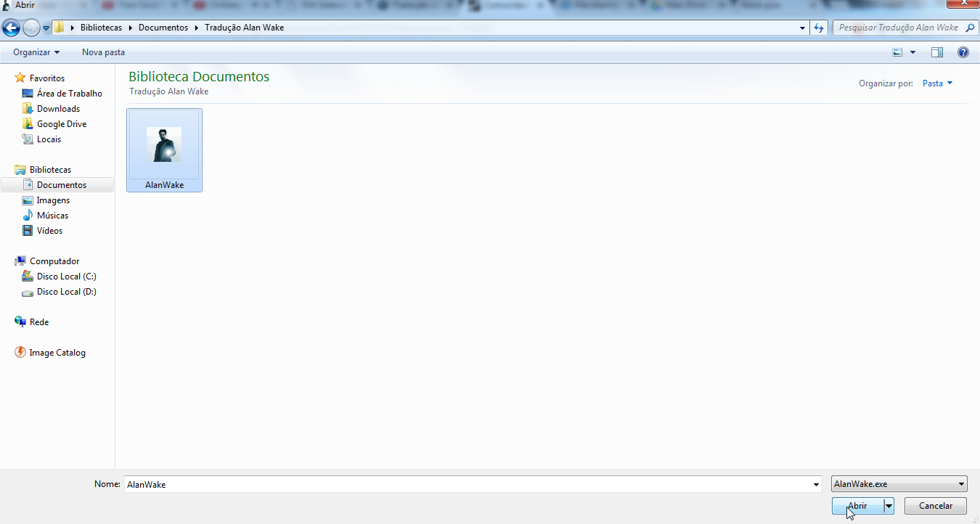980x524 pixels.
Task: Open Disco Local (D:) drive
Action: 67,291
